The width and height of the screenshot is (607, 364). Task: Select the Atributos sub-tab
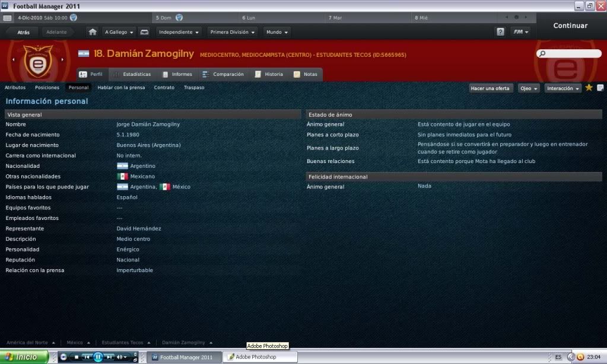[x=15, y=87]
